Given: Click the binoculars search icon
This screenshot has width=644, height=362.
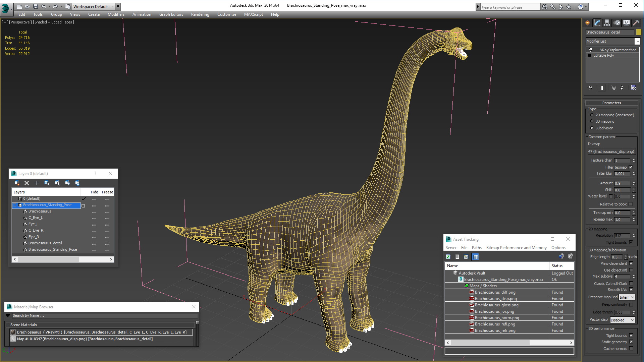Looking at the screenshot, I should (545, 7).
